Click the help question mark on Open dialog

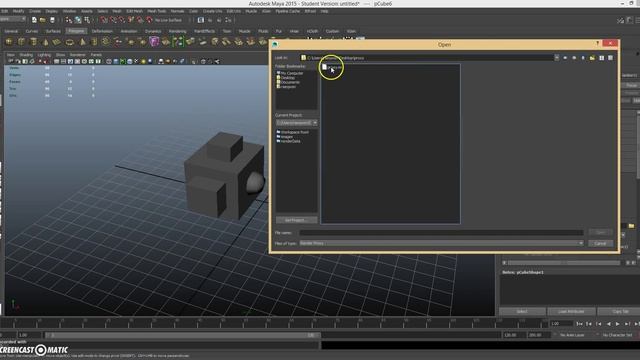pos(598,43)
